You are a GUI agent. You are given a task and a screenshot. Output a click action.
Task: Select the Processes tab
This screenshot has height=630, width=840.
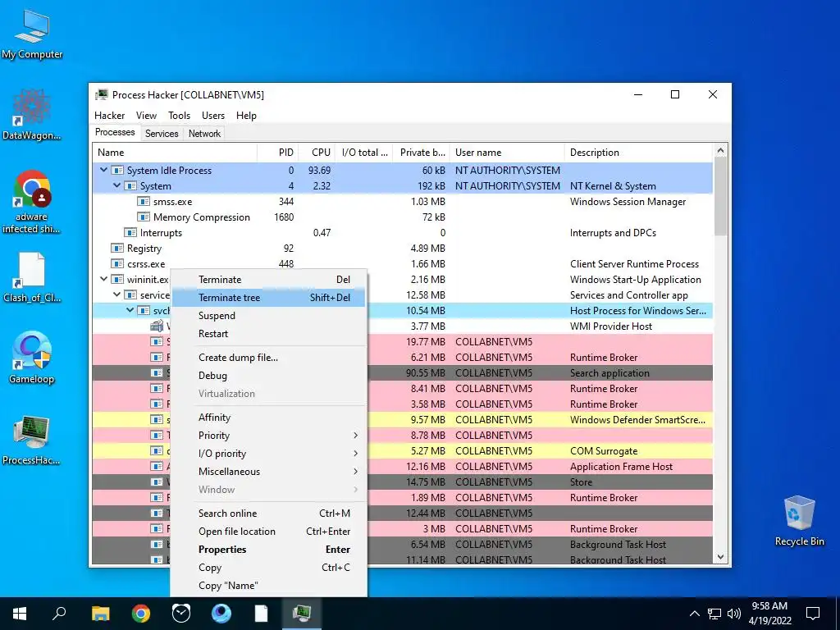[x=115, y=132]
